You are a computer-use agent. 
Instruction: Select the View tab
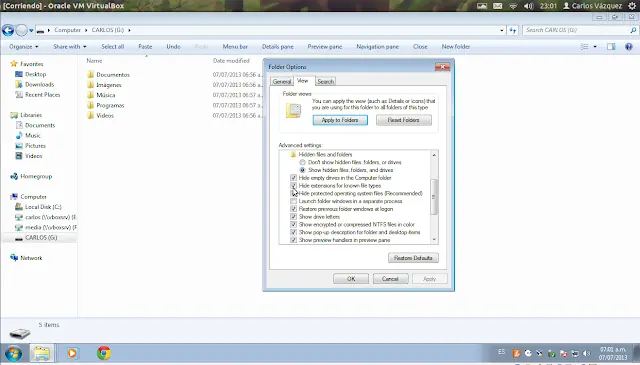click(302, 81)
